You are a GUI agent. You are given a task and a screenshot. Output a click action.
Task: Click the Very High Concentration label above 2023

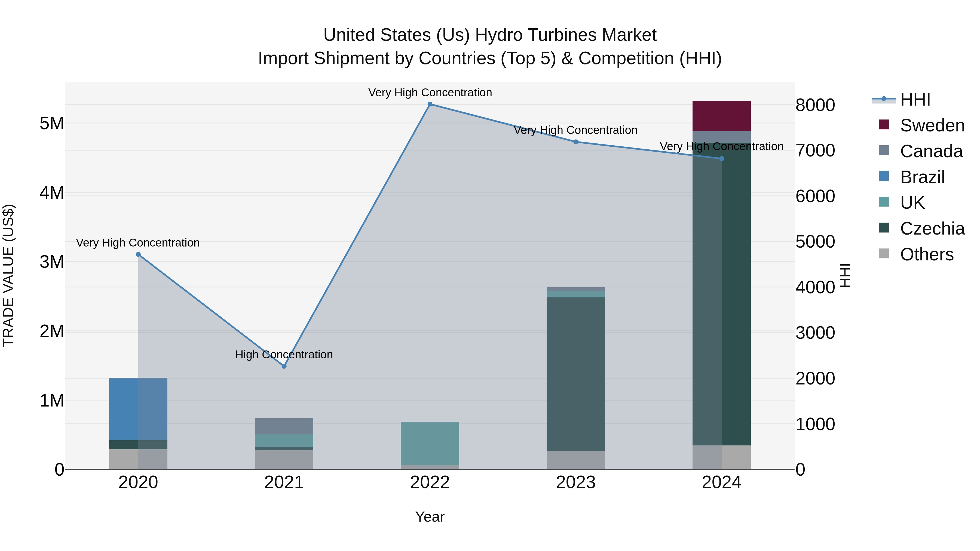(x=575, y=130)
